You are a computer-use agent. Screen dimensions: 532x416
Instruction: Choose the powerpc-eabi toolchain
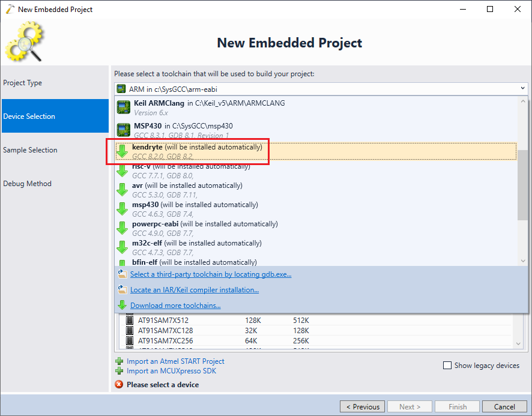(x=316, y=228)
